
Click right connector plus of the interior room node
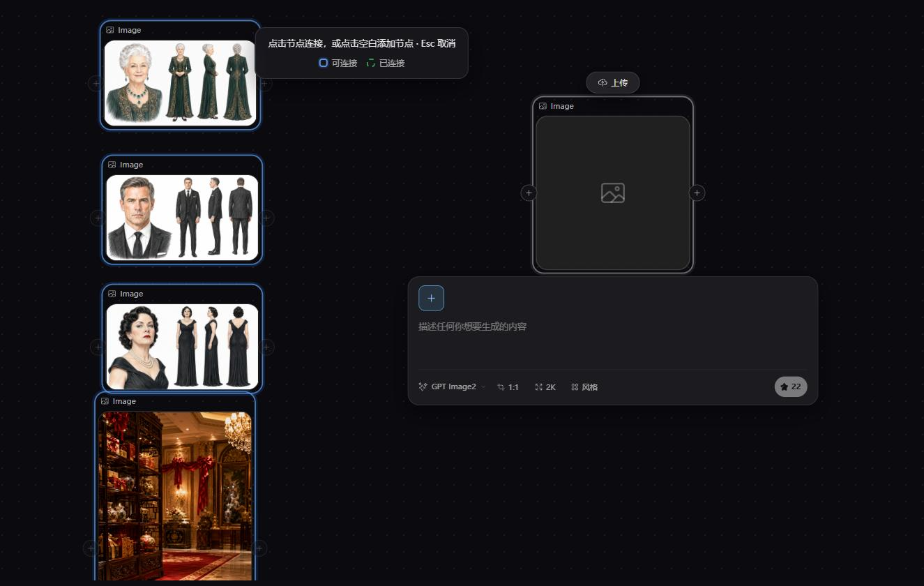[259, 548]
